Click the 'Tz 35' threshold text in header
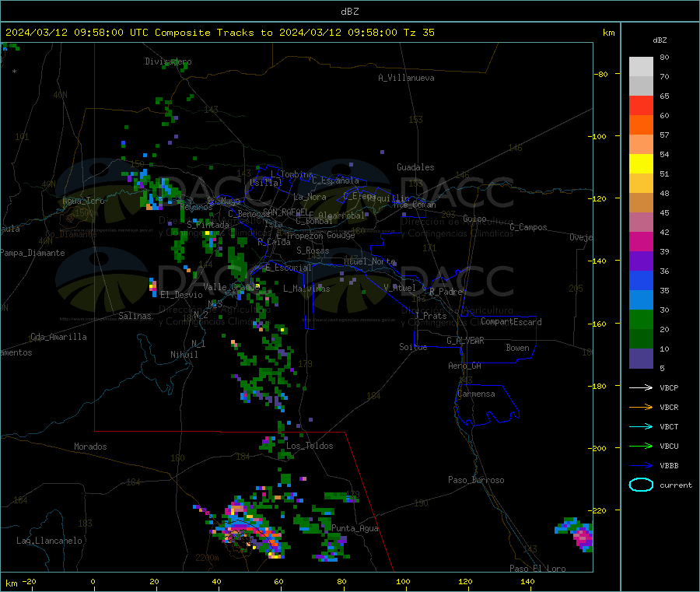This screenshot has width=700, height=592. coord(418,33)
